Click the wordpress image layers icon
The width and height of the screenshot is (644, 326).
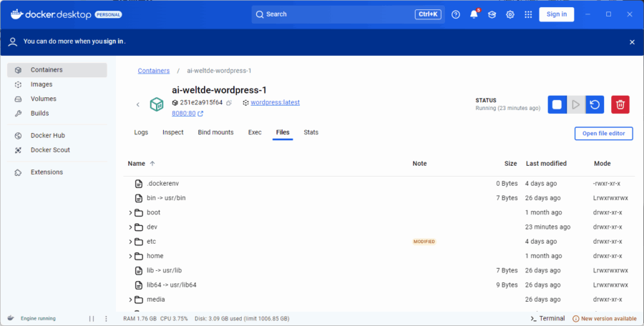(245, 103)
